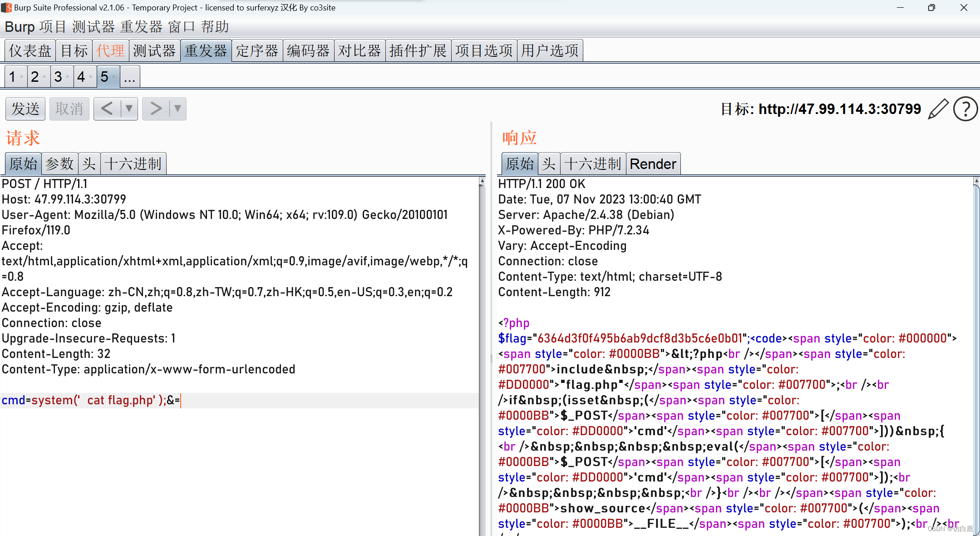Click the request pane scroll-up arrow
Image resolution: width=980 pixels, height=536 pixels.
tap(482, 181)
